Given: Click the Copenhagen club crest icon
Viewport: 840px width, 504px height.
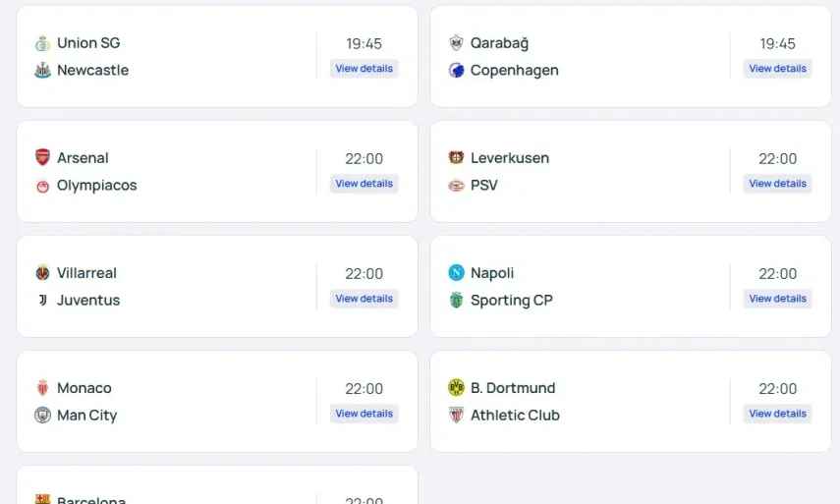Looking at the screenshot, I should 456,71.
